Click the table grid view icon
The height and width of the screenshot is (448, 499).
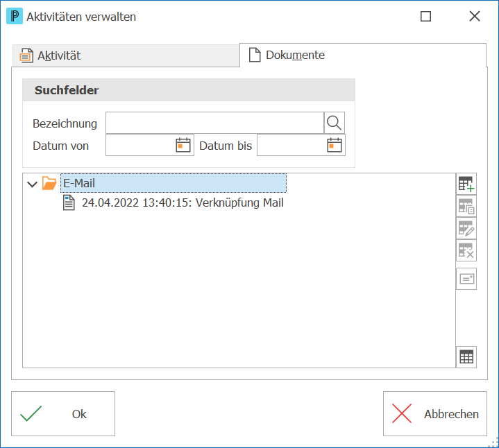pos(466,356)
